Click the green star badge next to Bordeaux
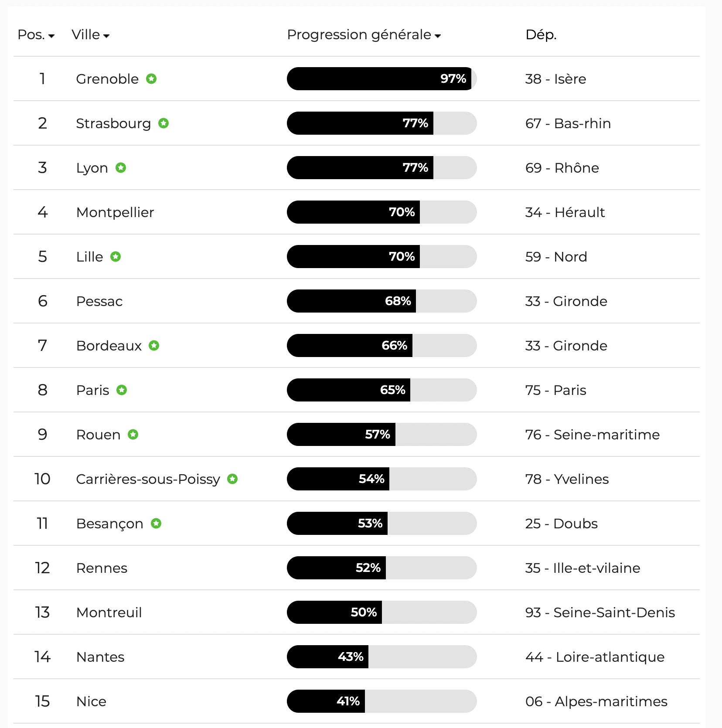Viewport: 722px width, 728px height. pyautogui.click(x=154, y=346)
